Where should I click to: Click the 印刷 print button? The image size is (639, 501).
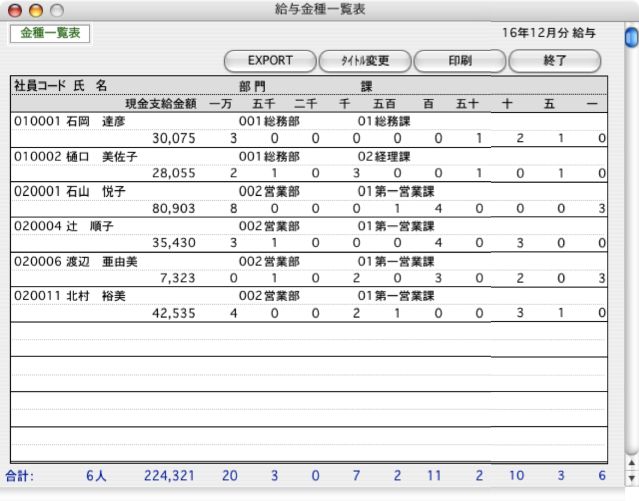[x=459, y=60]
